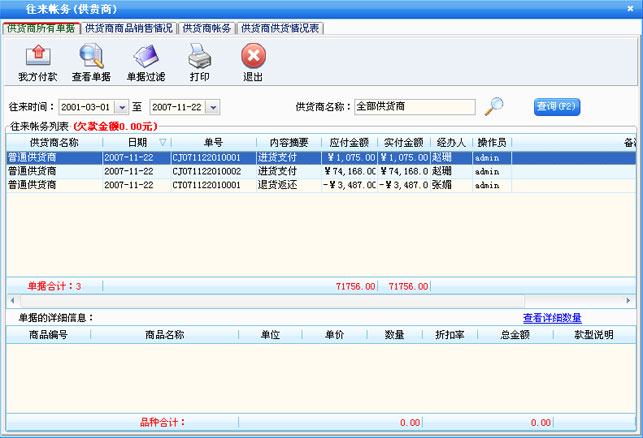Image resolution: width=643 pixels, height=438 pixels.
Task: Open the start date dropdown 2001-03-01
Action: tap(122, 107)
